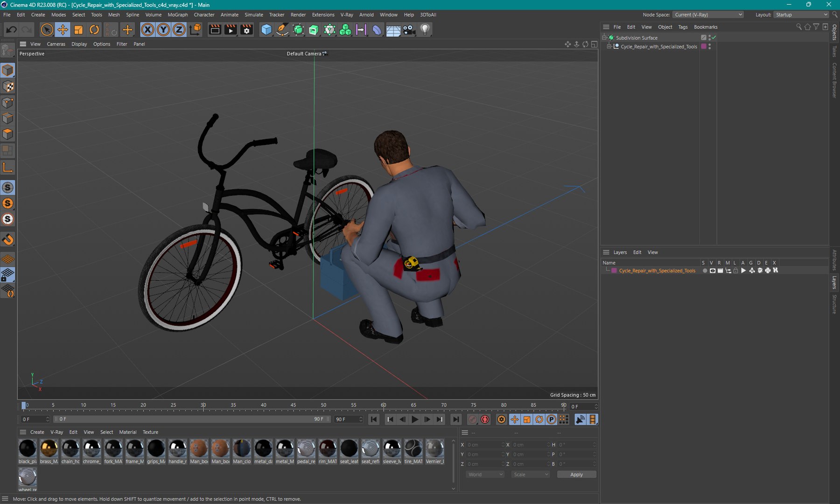The height and width of the screenshot is (504, 840).
Task: Open the World coordinate dropdown
Action: pyautogui.click(x=485, y=474)
